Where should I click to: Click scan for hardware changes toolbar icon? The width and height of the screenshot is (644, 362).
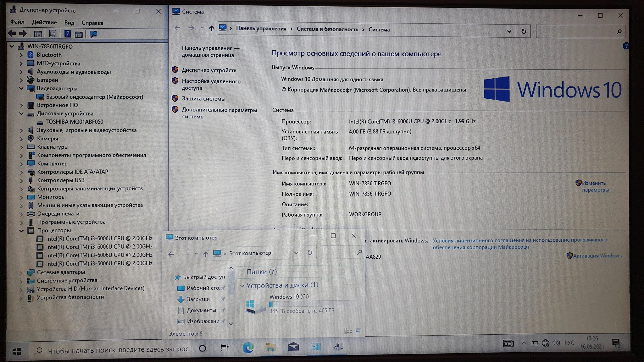pyautogui.click(x=93, y=34)
